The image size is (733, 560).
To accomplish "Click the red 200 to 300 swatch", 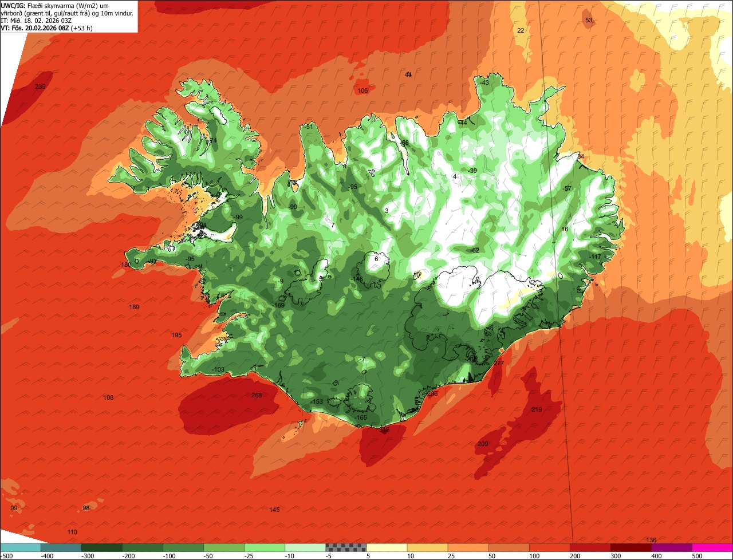I will click(x=590, y=547).
